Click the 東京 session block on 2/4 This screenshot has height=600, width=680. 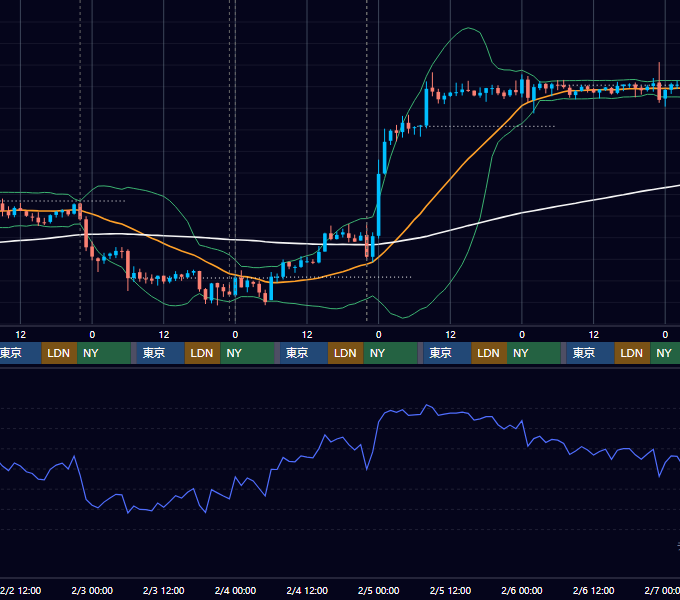pos(304,353)
